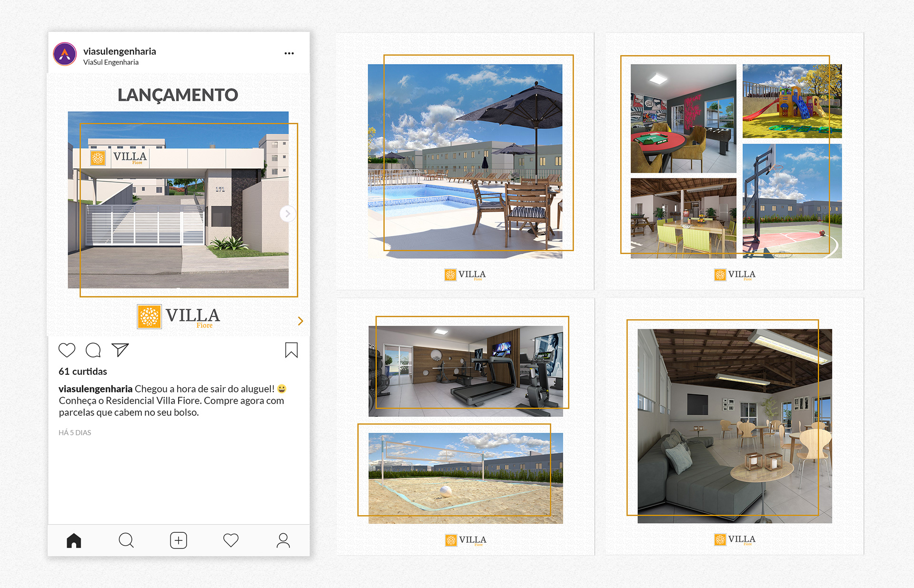
Task: Click the playground slide photo
Action: point(792,101)
